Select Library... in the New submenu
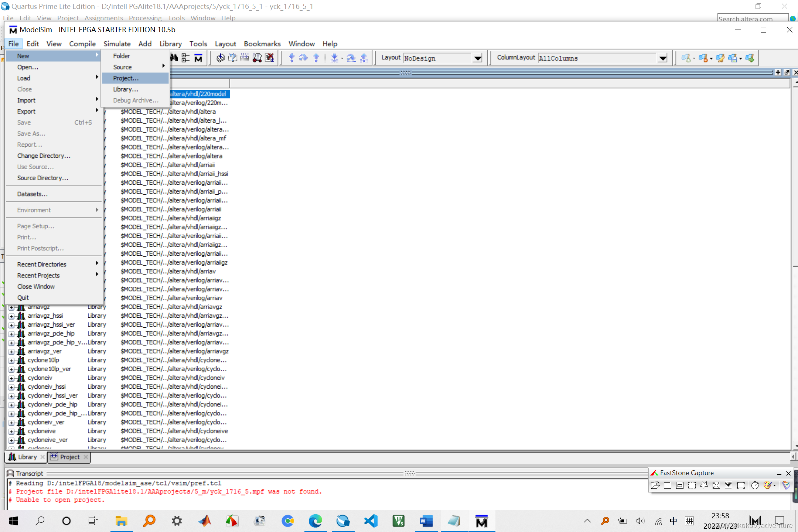The height and width of the screenshot is (532, 798). point(136,89)
